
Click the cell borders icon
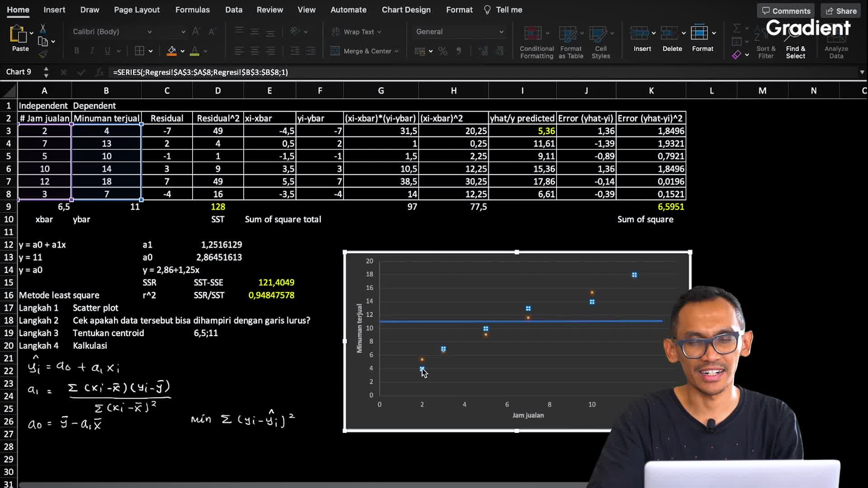coord(140,51)
